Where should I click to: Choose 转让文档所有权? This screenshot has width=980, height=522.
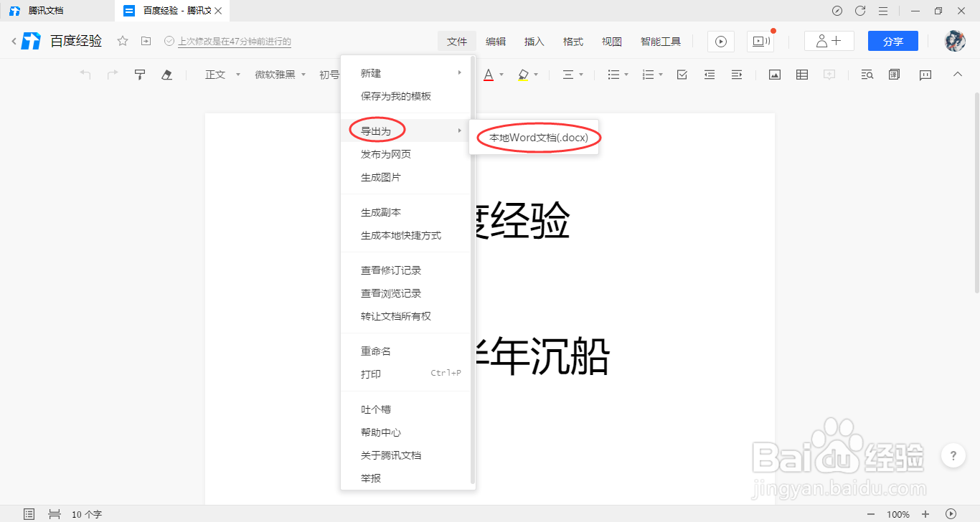click(405, 316)
